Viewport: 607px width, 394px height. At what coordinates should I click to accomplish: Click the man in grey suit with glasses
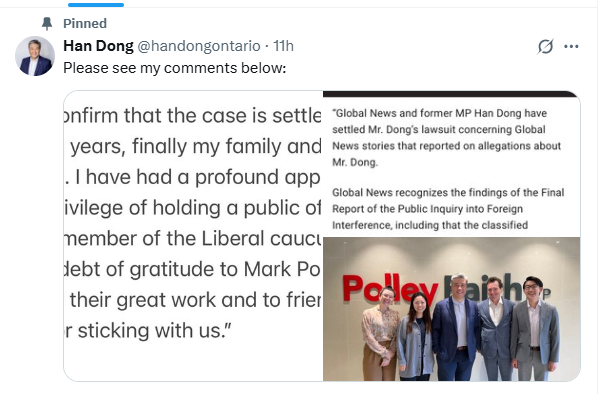point(535,329)
